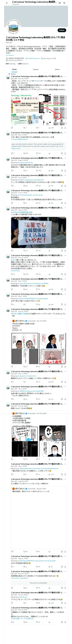Like the pinned Comic Market post
The height and width of the screenshot is (644, 72).
pos(37,128)
